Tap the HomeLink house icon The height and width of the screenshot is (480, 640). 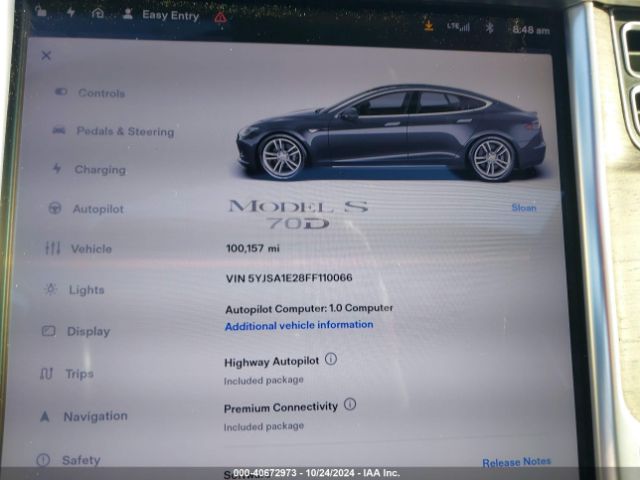click(x=98, y=13)
